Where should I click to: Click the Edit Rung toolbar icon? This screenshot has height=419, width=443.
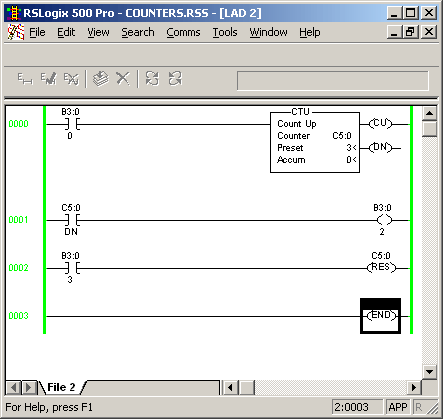tap(25, 79)
